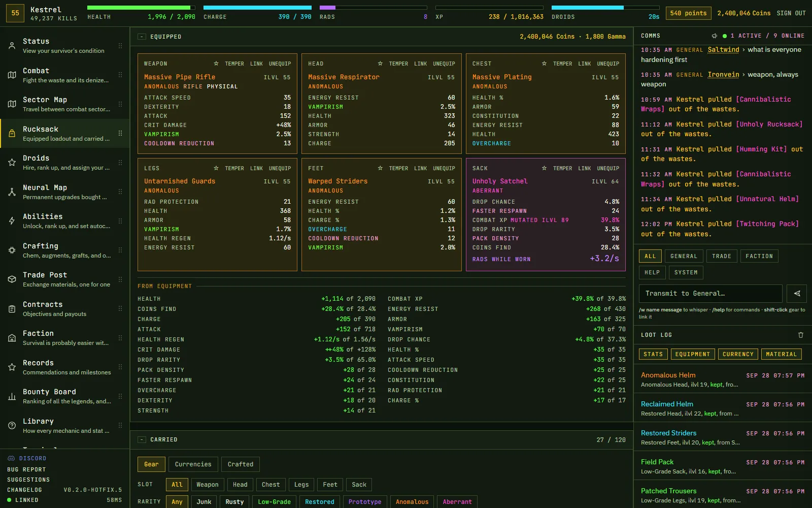
Task: Open Faction building icon
Action: click(x=12, y=338)
